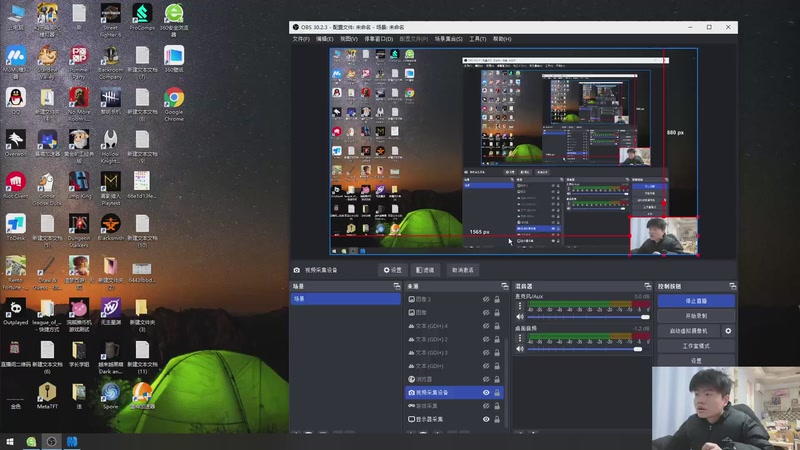
Task: Show the 图像 2 source
Action: (486, 299)
